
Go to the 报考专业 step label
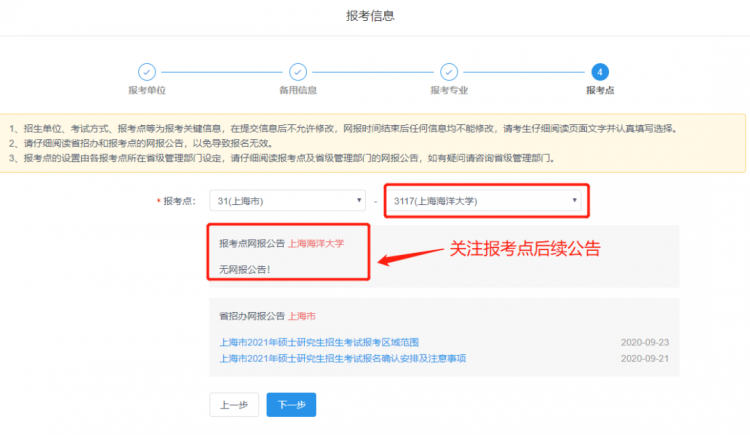click(448, 91)
